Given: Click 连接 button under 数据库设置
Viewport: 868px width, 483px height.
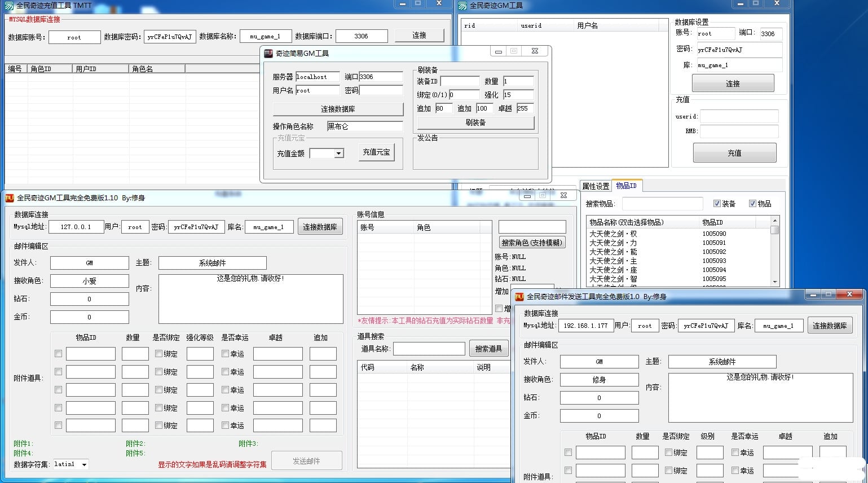Looking at the screenshot, I should tap(733, 84).
